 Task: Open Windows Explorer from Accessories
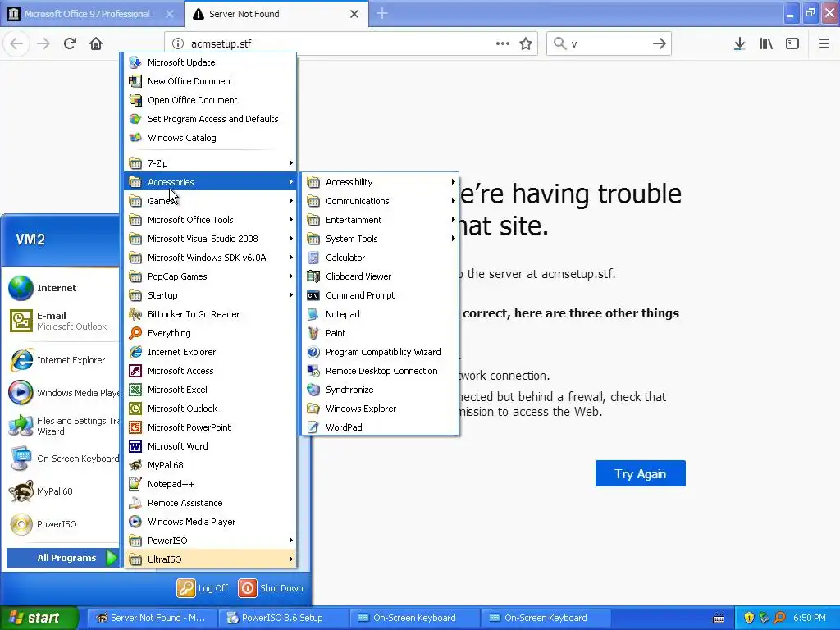coord(380,409)
